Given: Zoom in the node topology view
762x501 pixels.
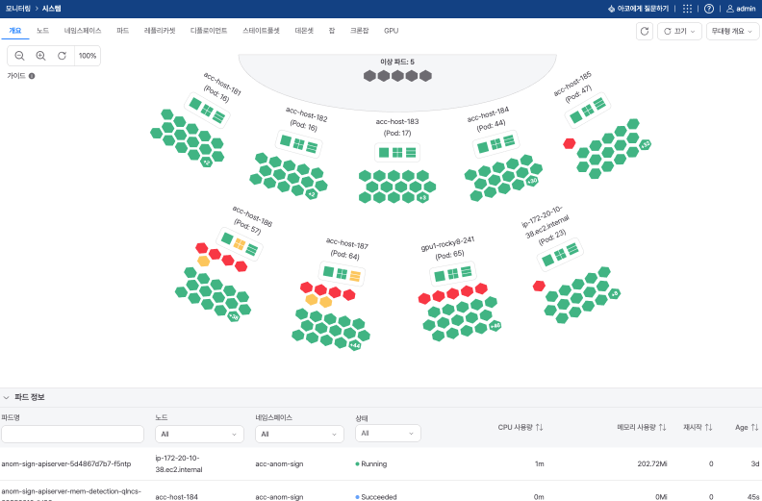Looking at the screenshot, I should pos(41,56).
